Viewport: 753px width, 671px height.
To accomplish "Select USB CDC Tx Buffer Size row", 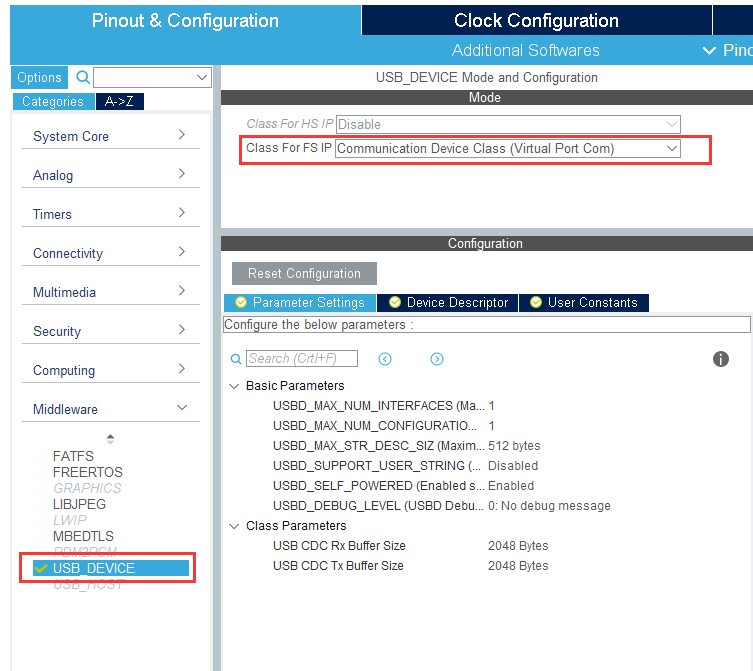I will click(411, 566).
